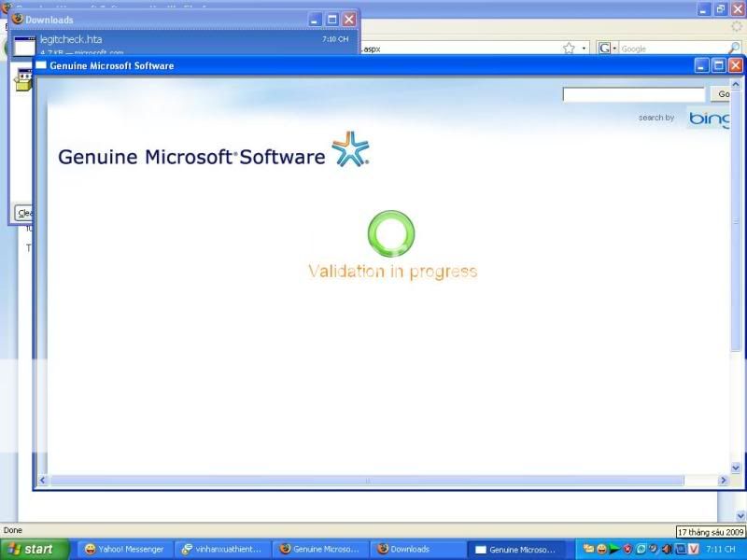Click the bookmark star in Firefox address bar
Viewport: 747px width, 560px height.
(x=569, y=49)
